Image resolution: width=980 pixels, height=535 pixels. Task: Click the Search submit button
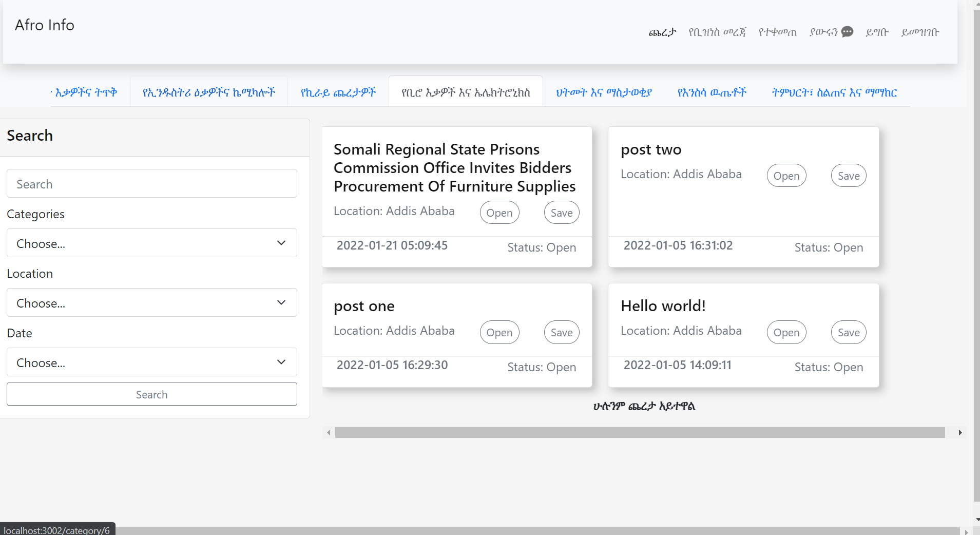[151, 394]
